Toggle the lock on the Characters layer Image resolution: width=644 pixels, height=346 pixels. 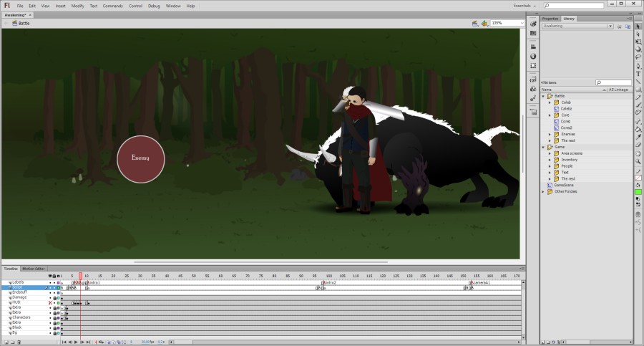[54, 317]
